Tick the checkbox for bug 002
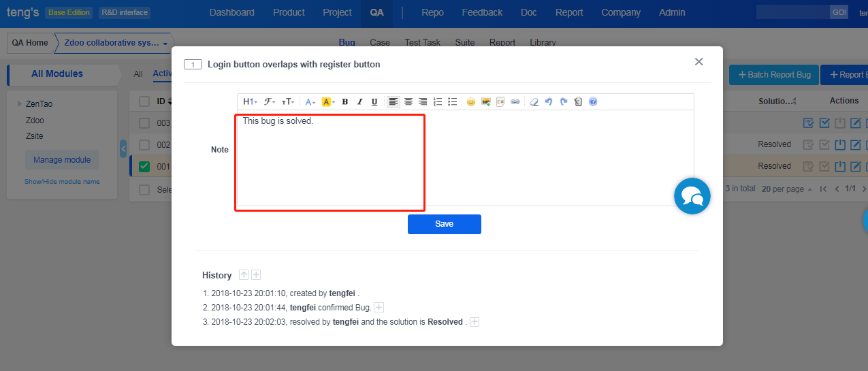Viewport: 868px width, 371px height. point(144,145)
